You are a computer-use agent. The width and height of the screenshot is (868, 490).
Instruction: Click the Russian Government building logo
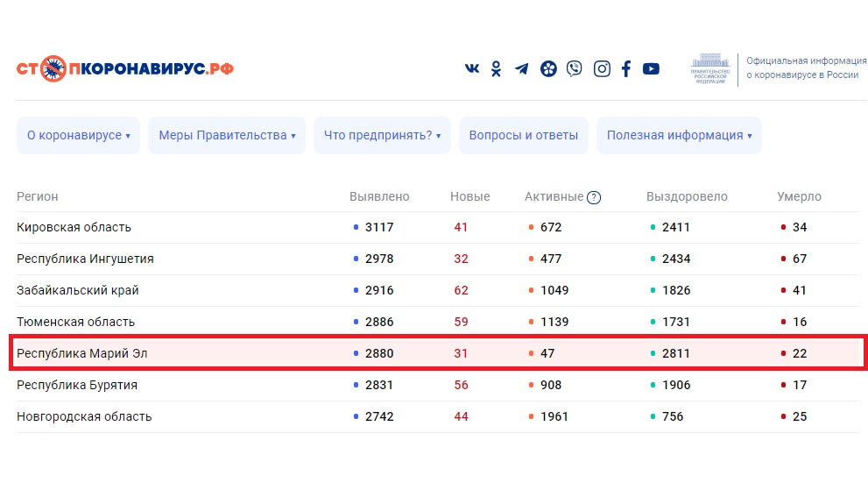point(710,69)
